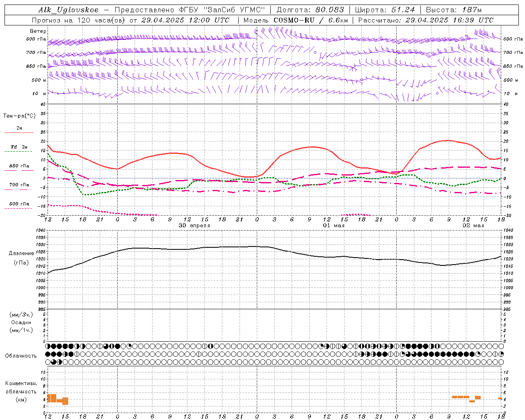Click the orange convective bar near hour 15 at start
The height and width of the screenshot is (420, 525).
coord(65,401)
